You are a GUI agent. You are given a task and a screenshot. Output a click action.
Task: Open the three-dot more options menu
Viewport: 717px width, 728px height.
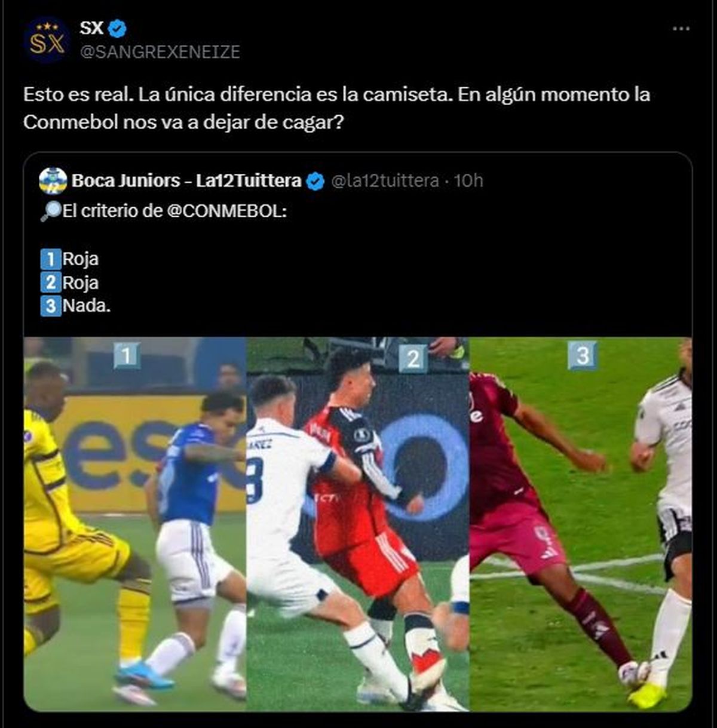681,29
